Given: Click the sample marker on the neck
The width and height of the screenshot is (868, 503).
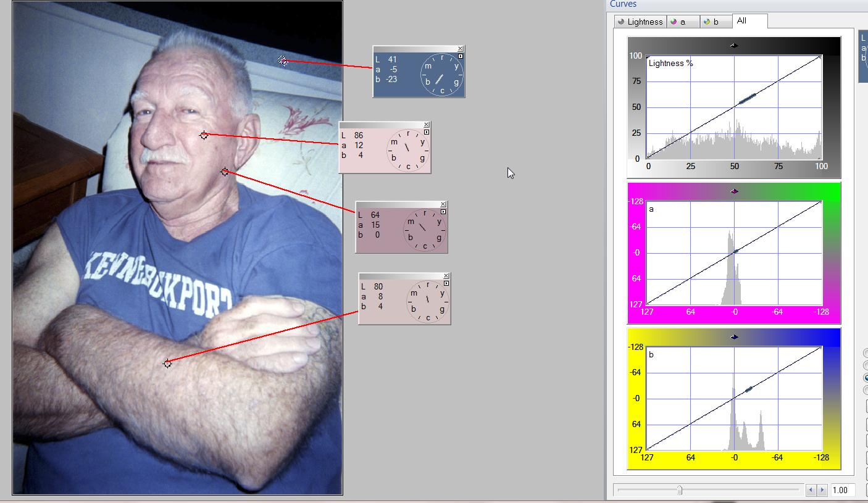Looking at the screenshot, I should point(225,172).
